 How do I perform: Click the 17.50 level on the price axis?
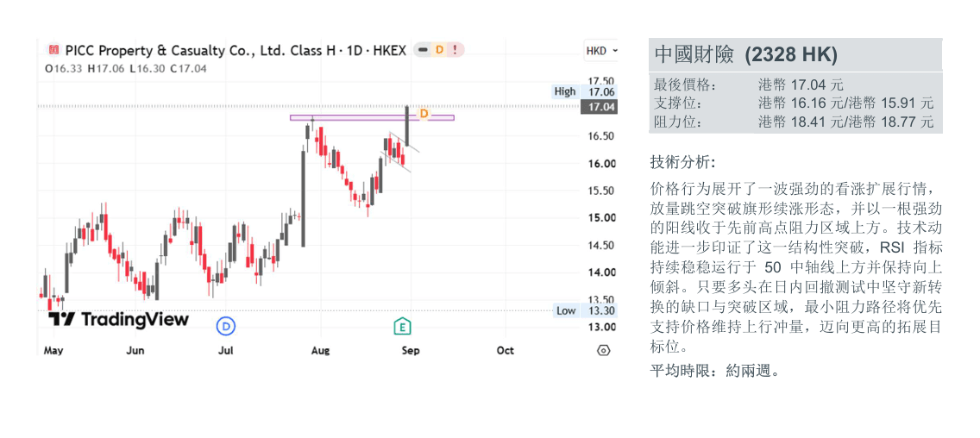pos(600,81)
